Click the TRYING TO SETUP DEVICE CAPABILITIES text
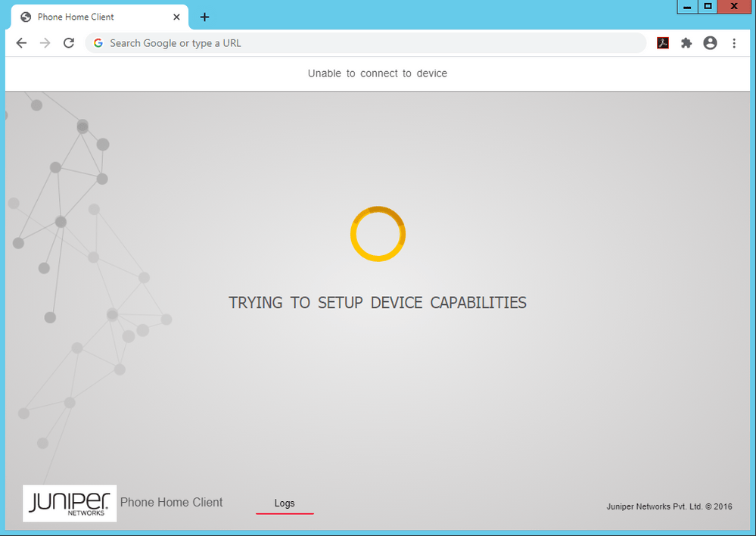The width and height of the screenshot is (756, 536). [378, 302]
